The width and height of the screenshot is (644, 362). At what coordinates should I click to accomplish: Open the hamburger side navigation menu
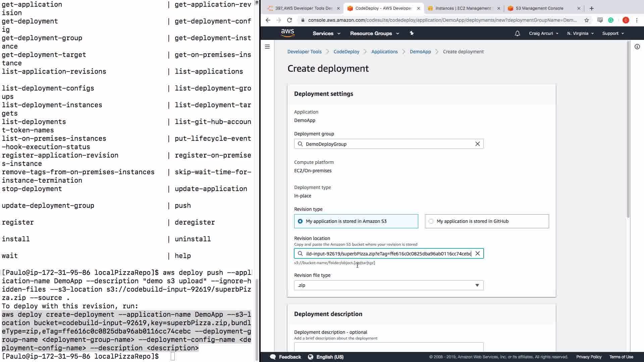point(267,47)
